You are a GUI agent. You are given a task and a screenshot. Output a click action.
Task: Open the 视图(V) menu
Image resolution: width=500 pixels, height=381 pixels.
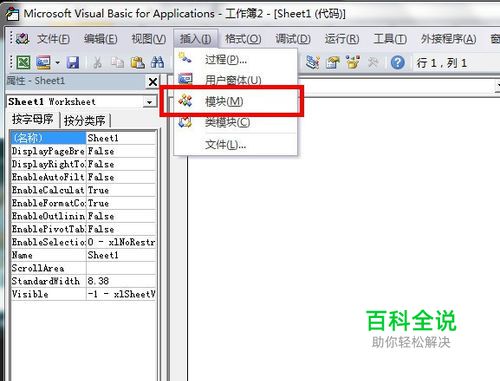tap(149, 39)
